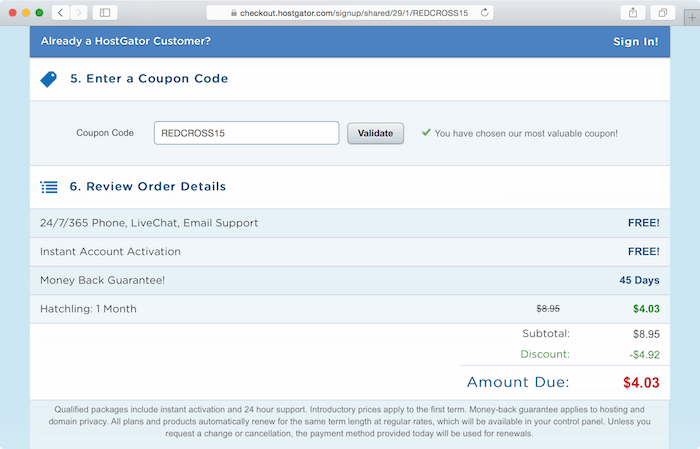Click the Validate coupon button

[375, 133]
